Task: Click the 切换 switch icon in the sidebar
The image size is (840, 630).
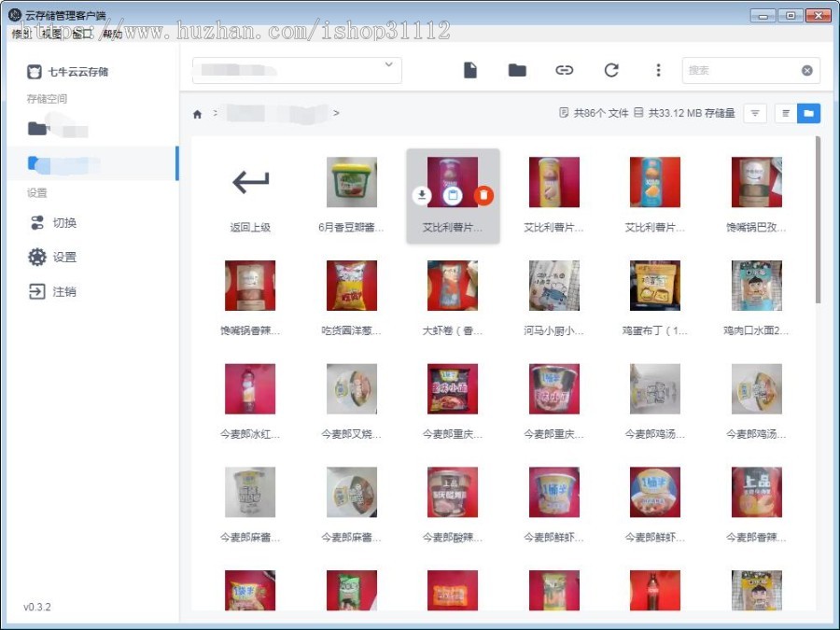Action: pos(37,222)
